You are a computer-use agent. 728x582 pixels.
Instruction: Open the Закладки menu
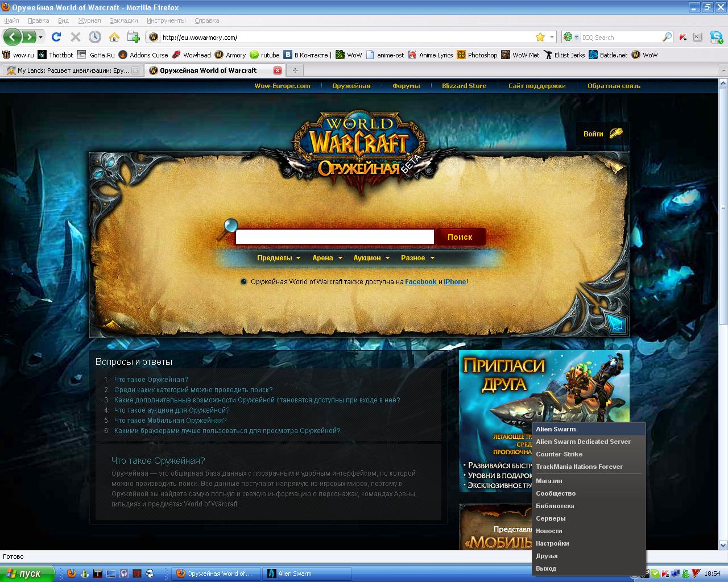124,20
